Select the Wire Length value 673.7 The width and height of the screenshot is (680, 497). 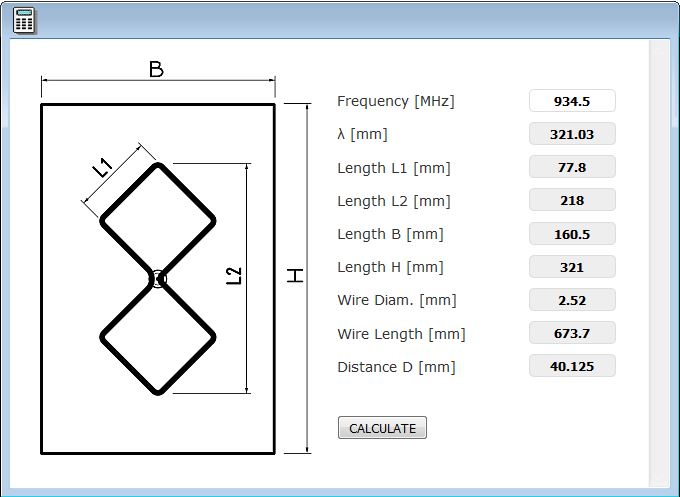pos(572,333)
